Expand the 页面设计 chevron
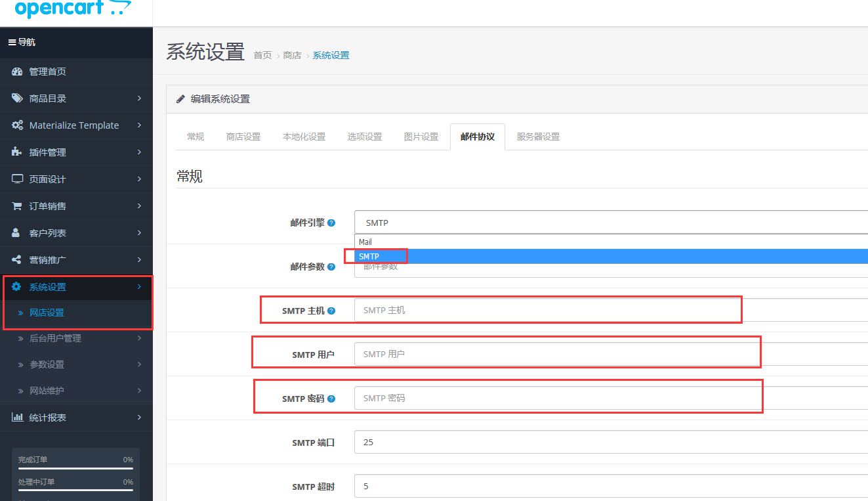The height and width of the screenshot is (501, 868). pyautogui.click(x=139, y=179)
